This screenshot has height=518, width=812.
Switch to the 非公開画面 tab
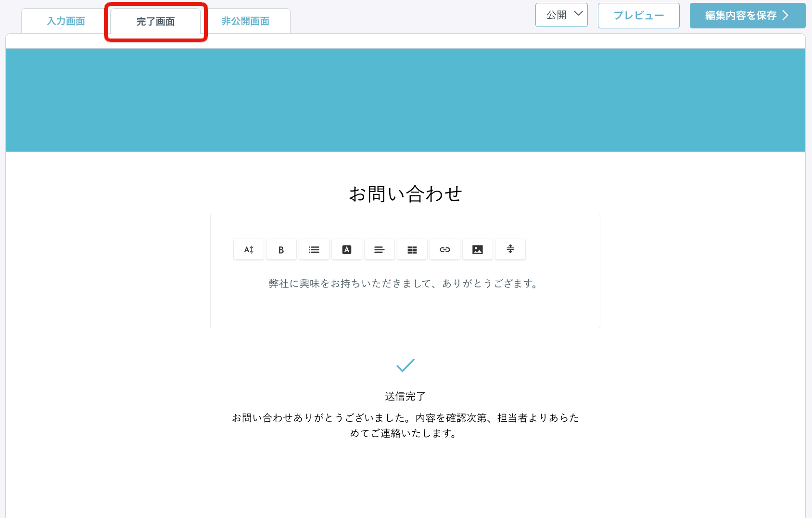pyautogui.click(x=245, y=21)
